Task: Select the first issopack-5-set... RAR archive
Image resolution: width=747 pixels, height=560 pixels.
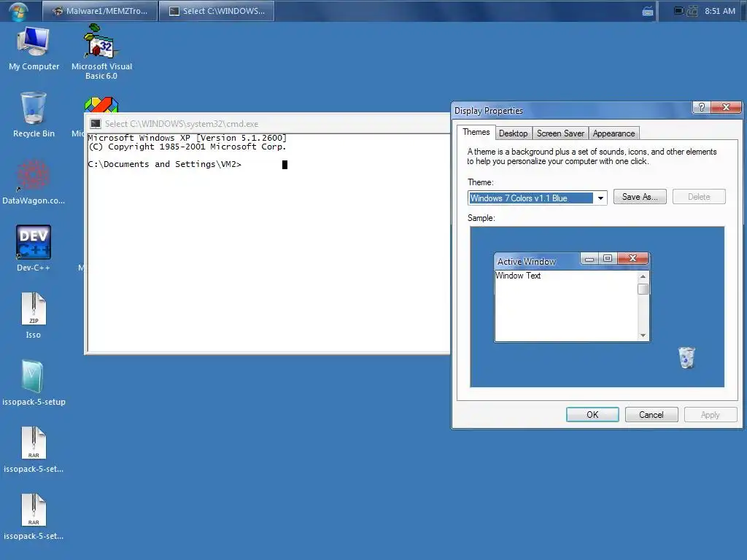Action: (x=34, y=443)
